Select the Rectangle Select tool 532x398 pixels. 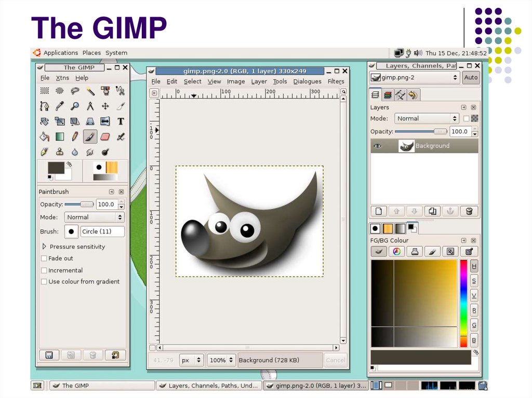pyautogui.click(x=45, y=90)
